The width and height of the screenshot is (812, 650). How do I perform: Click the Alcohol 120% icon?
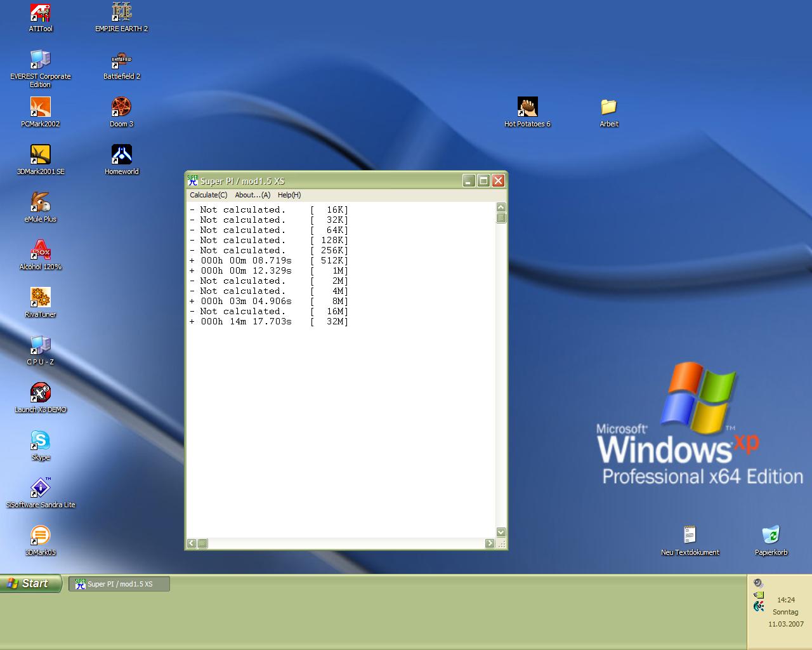(x=41, y=250)
